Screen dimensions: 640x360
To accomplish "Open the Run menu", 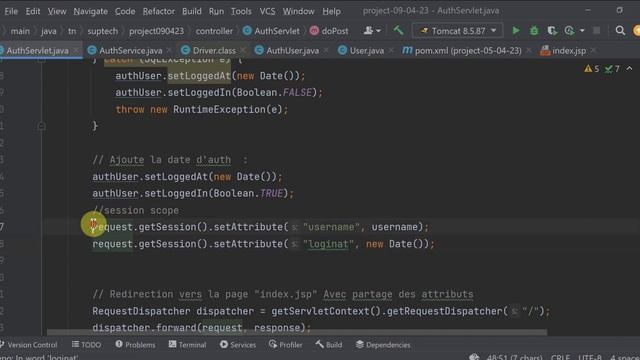I will coord(216,11).
